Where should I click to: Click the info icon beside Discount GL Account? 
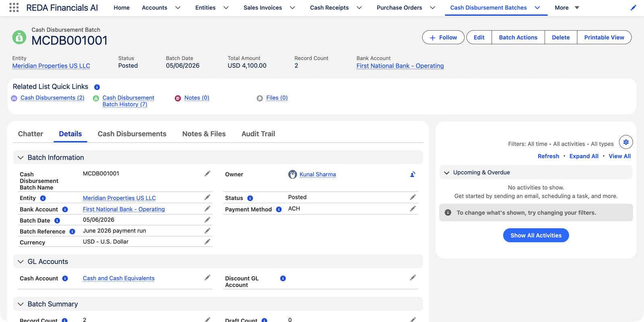(283, 279)
